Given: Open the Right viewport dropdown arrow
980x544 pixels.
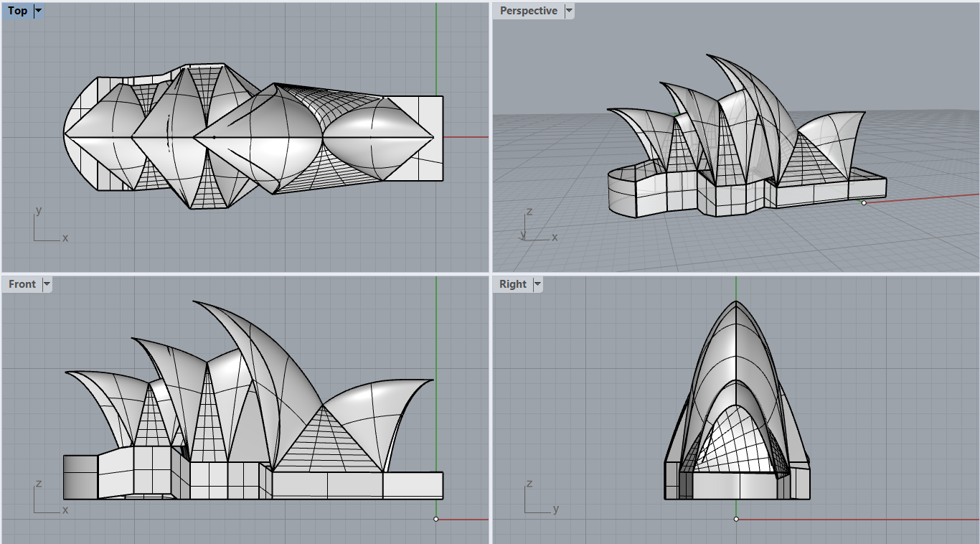Looking at the screenshot, I should (x=537, y=284).
